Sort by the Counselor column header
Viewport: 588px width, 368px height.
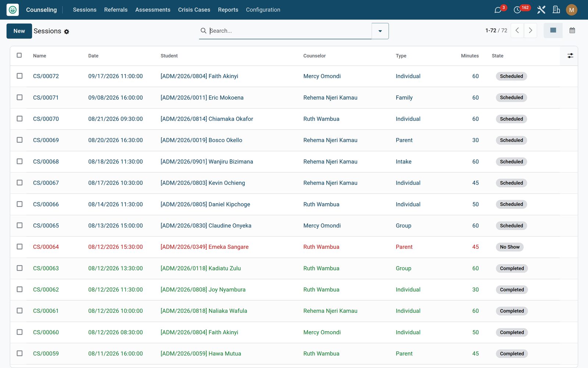[315, 56]
